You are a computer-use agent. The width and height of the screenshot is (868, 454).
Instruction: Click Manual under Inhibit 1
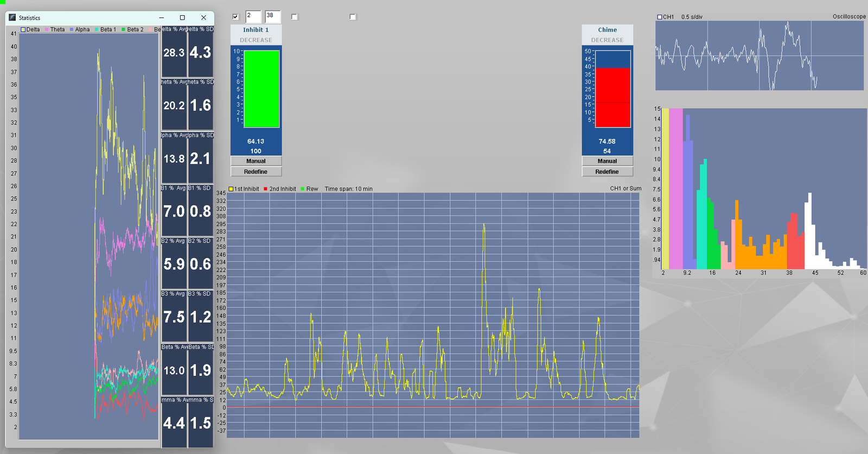pyautogui.click(x=256, y=161)
